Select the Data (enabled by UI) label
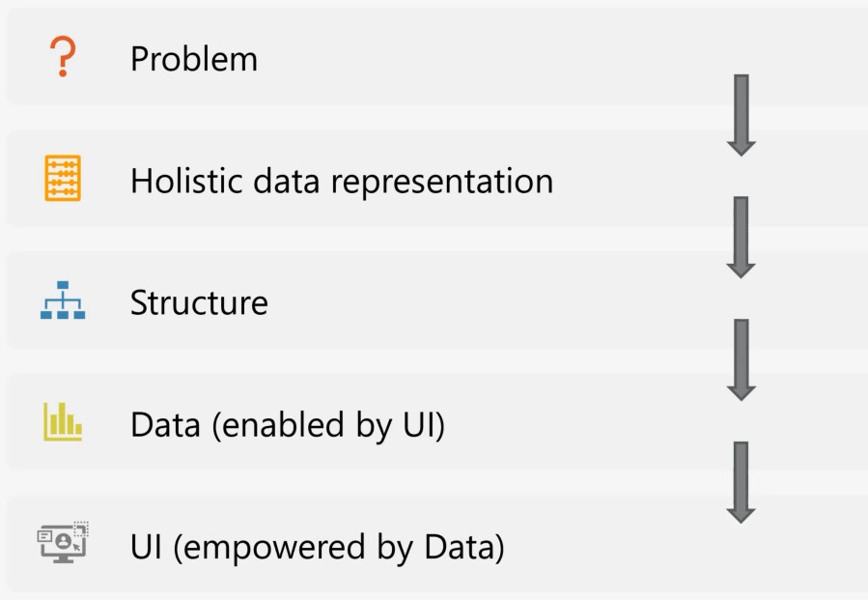This screenshot has height=600, width=868. (288, 425)
